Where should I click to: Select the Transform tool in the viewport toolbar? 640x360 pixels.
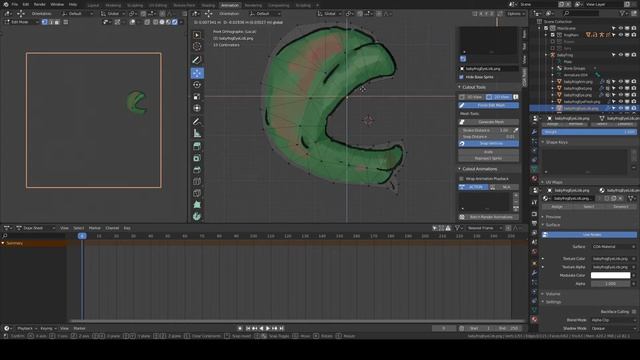(197, 108)
